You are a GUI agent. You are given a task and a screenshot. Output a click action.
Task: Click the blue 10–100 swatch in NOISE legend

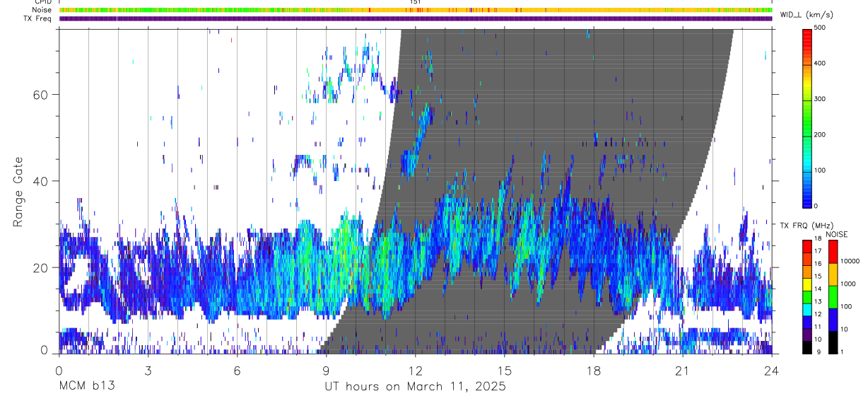point(832,320)
